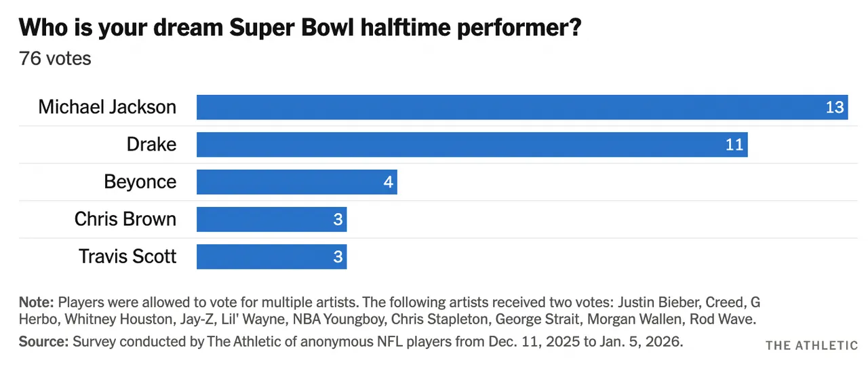Select the Chris Brown label
The image size is (868, 369).
click(x=125, y=219)
